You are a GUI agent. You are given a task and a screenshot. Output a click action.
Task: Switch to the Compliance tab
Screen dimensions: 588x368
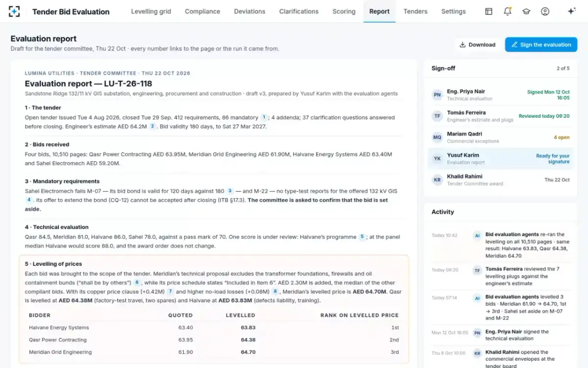tap(202, 11)
